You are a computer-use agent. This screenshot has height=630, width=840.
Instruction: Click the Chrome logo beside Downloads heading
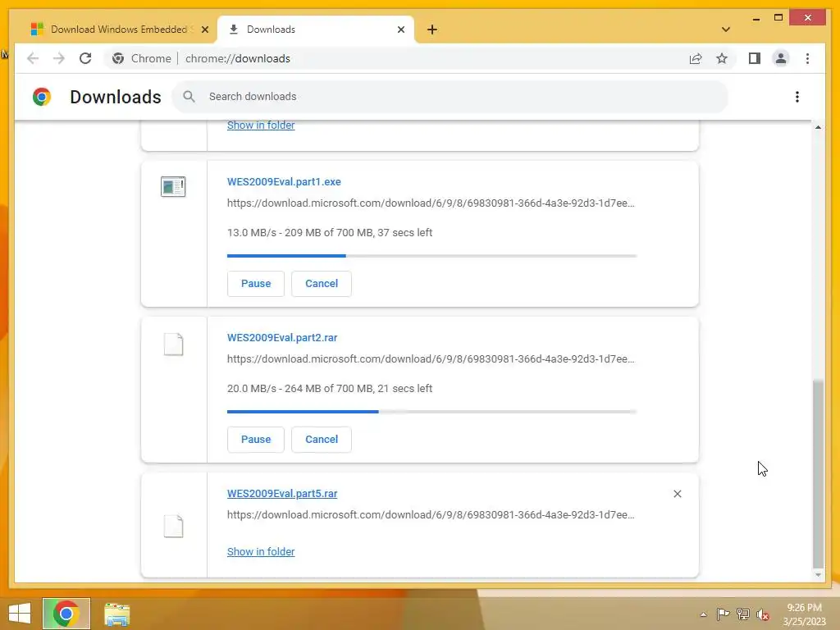(x=42, y=97)
